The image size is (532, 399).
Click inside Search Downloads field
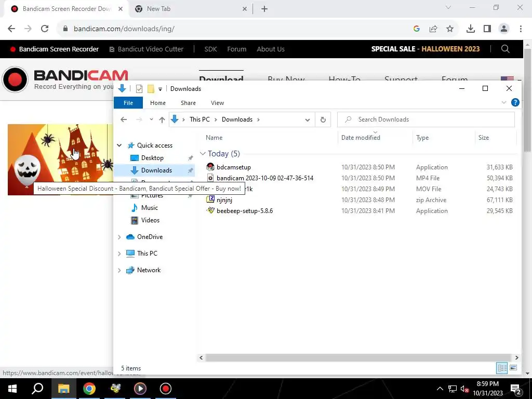[426, 119]
